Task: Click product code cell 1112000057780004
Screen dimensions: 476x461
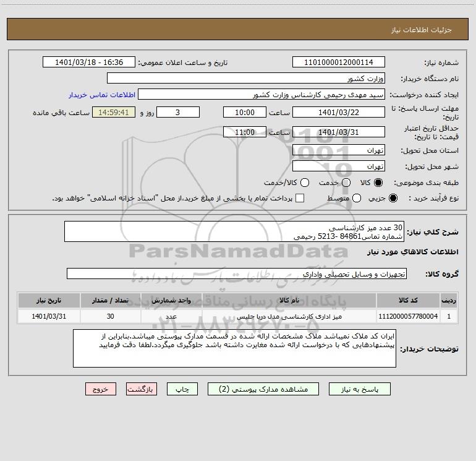Action: pyautogui.click(x=408, y=316)
